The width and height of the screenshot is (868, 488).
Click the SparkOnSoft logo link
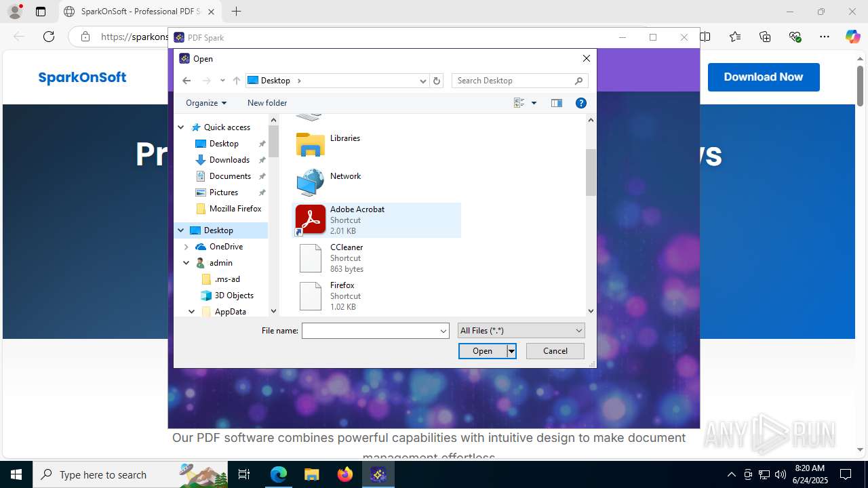click(82, 77)
